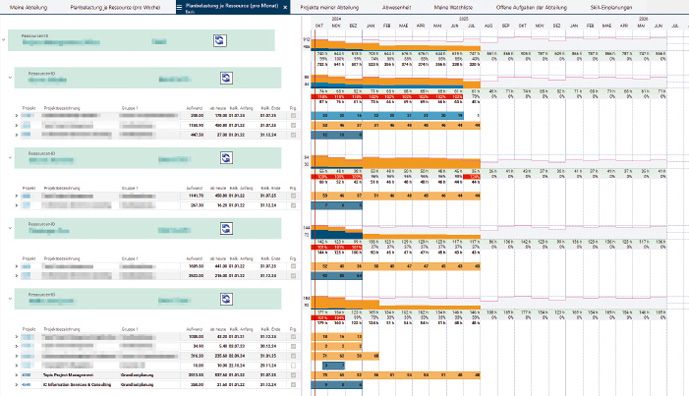Click refresh icon of third resource block
The width and height of the screenshot is (689, 396).
tap(226, 158)
